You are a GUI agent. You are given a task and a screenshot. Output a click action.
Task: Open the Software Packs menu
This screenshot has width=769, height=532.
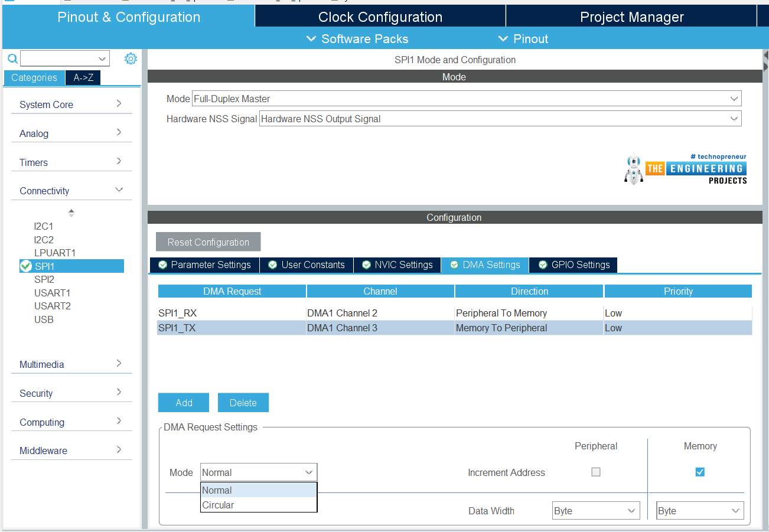pos(357,39)
